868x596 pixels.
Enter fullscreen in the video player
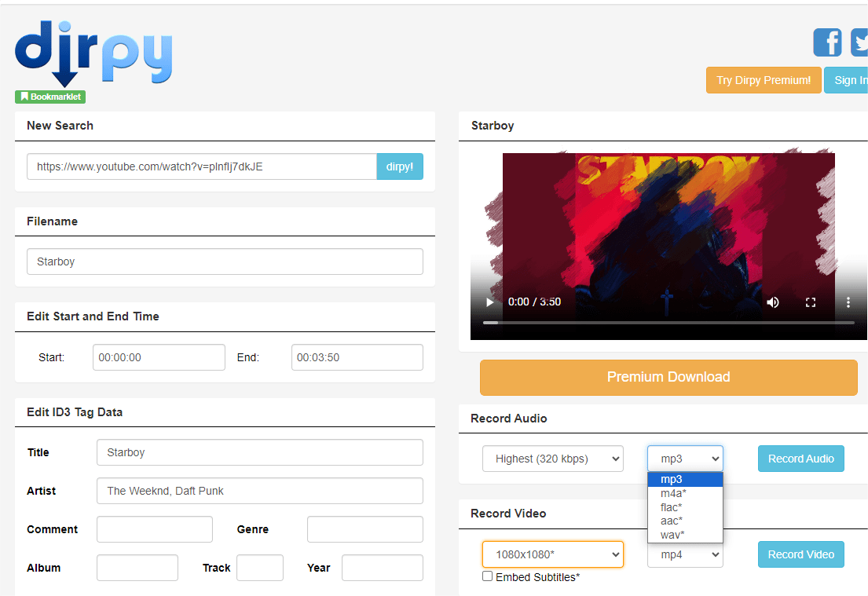pyautogui.click(x=811, y=302)
